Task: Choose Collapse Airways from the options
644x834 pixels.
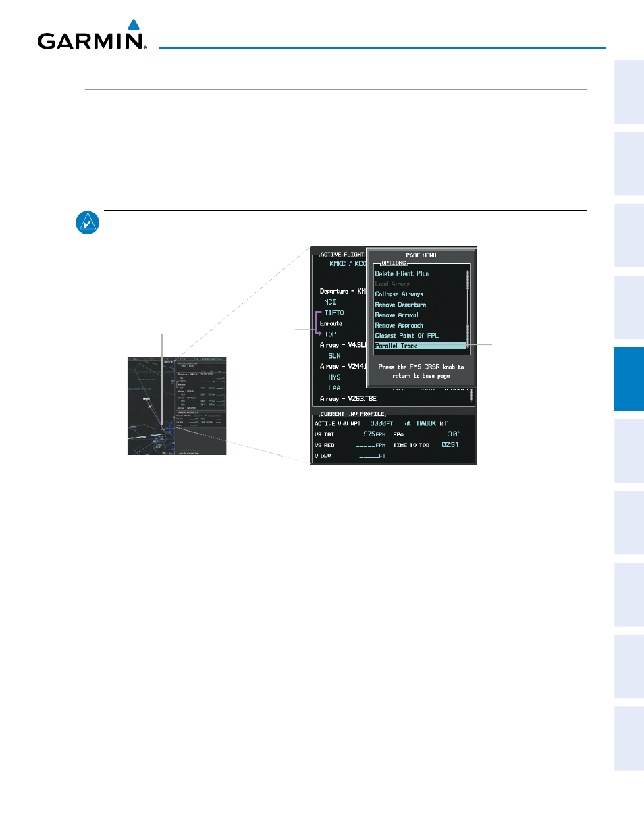Action: (399, 294)
